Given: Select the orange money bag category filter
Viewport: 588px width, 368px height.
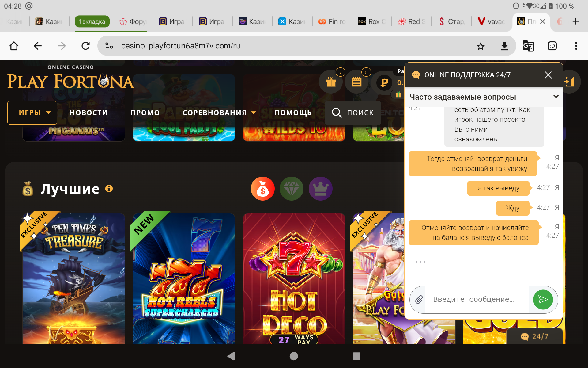Looking at the screenshot, I should 262,189.
